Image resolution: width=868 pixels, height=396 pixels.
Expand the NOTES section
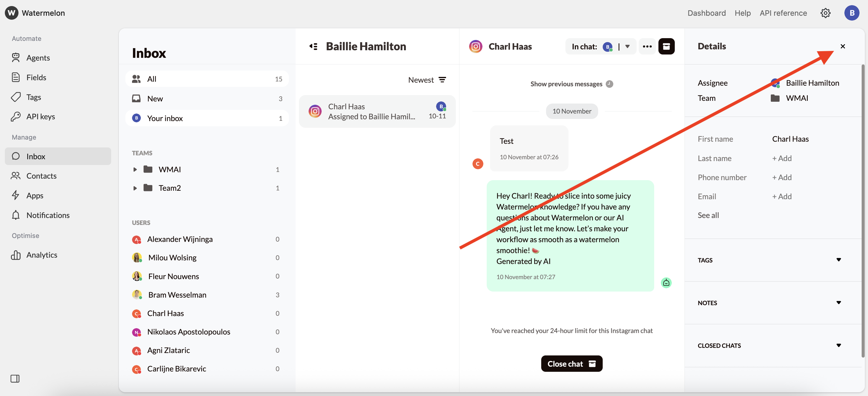838,302
